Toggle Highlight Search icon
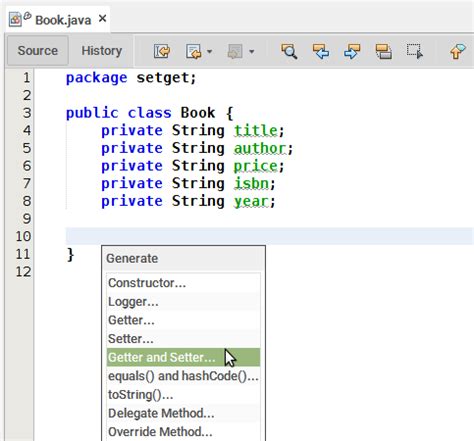This screenshot has height=441, width=474. point(383,52)
